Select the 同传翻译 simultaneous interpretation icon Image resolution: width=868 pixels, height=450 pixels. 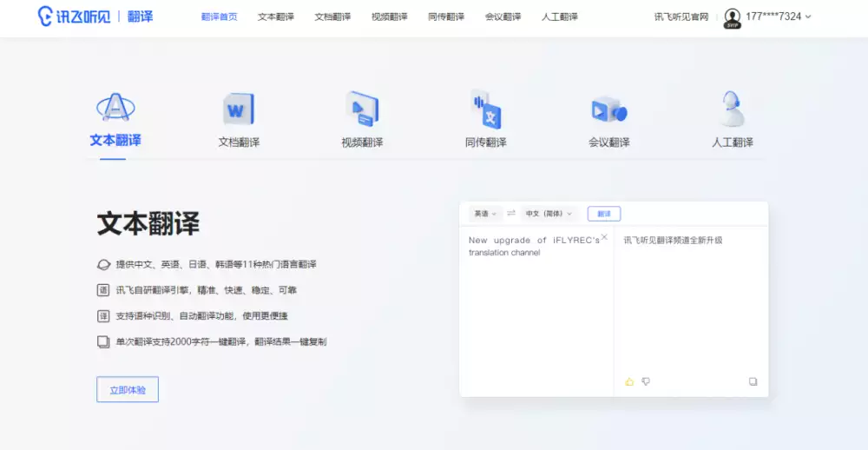[x=485, y=109]
